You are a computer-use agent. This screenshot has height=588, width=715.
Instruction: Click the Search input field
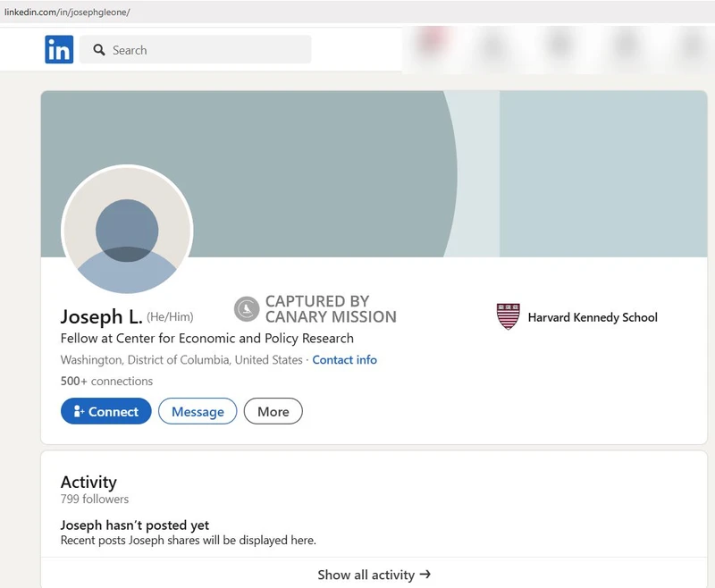tap(195, 49)
